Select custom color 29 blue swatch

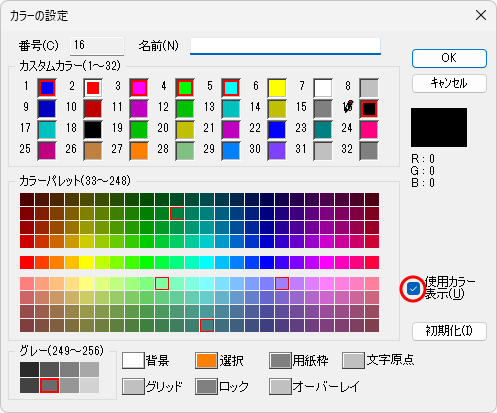[231, 151]
